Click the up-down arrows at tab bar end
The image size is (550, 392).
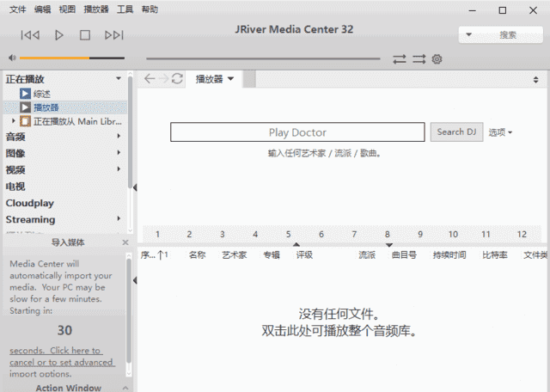535,80
